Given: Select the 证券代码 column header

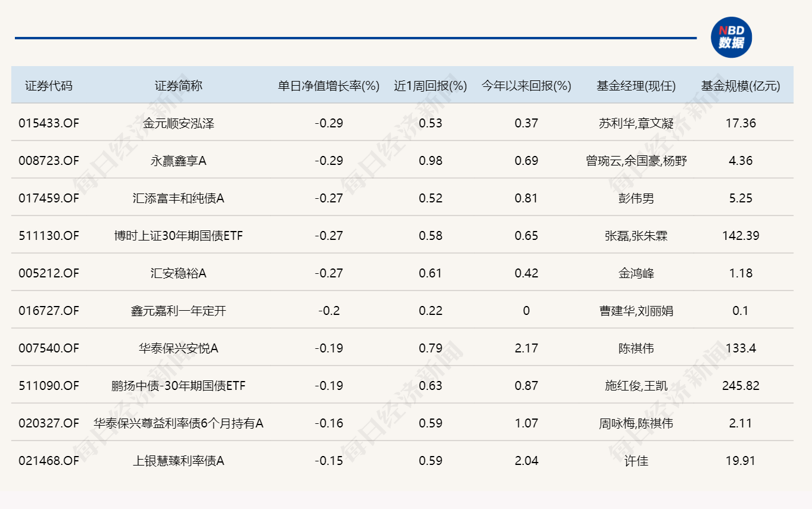Looking at the screenshot, I should point(48,85).
